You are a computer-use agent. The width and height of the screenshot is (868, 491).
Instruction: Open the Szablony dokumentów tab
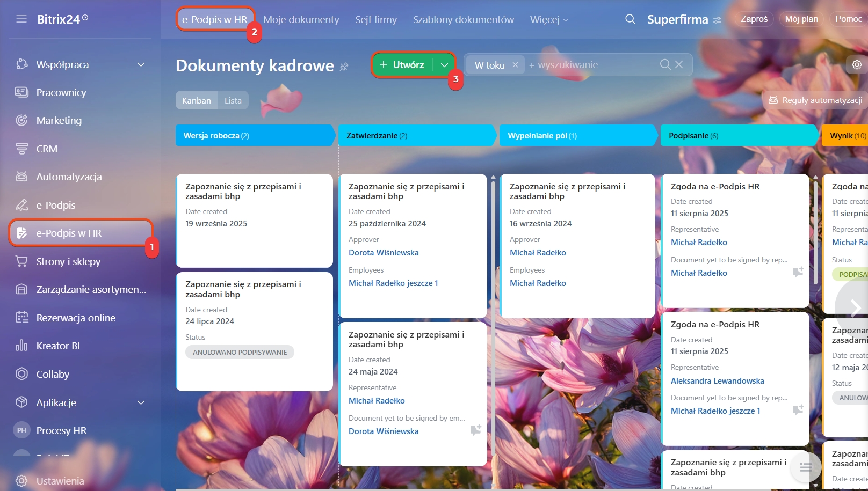463,20
